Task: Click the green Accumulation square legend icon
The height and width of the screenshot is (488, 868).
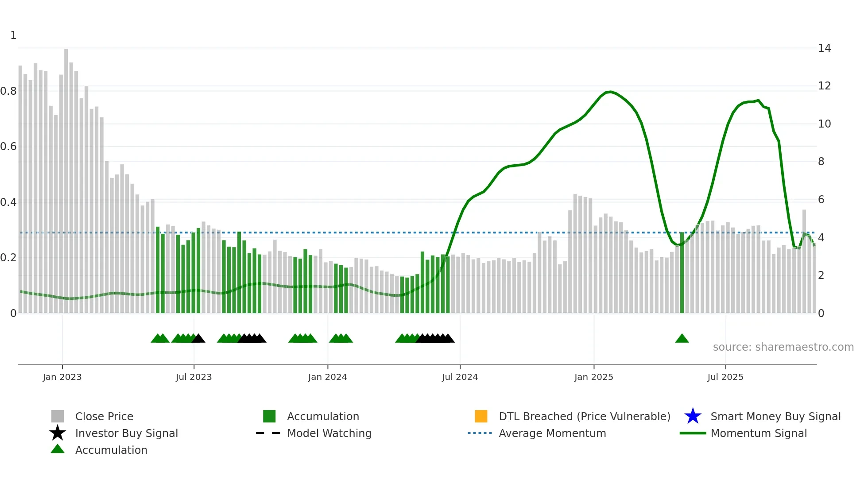Action: point(269,416)
